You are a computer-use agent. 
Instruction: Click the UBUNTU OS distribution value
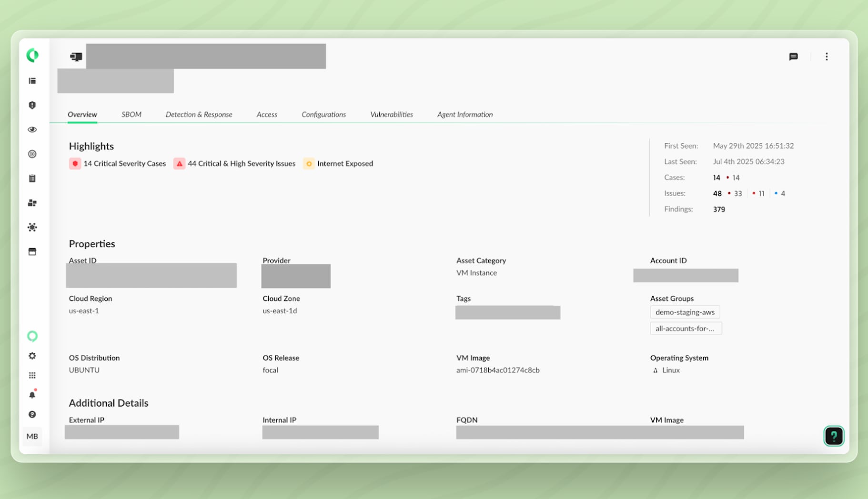(84, 370)
